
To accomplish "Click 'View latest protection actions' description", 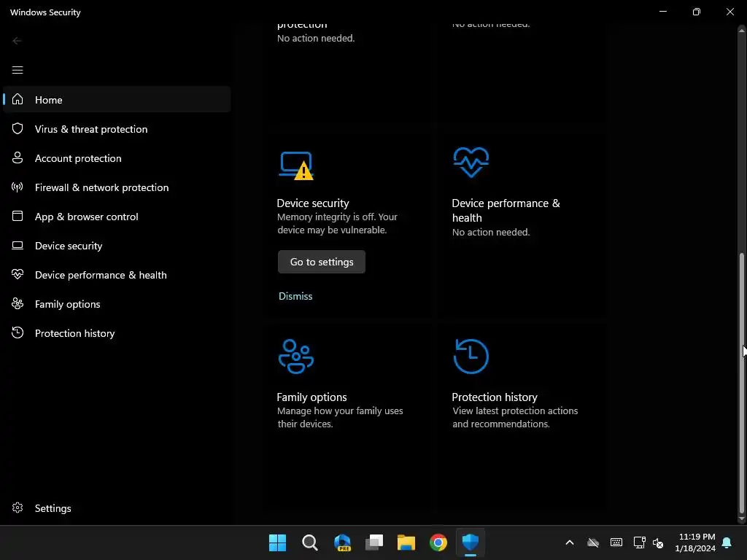I will 514,416.
